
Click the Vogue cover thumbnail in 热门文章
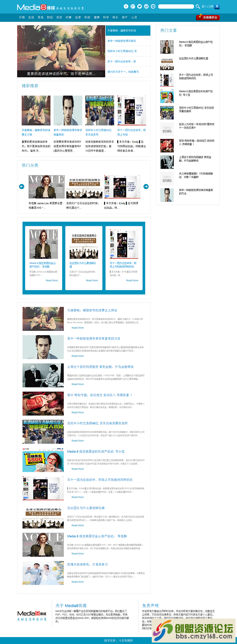point(167,47)
